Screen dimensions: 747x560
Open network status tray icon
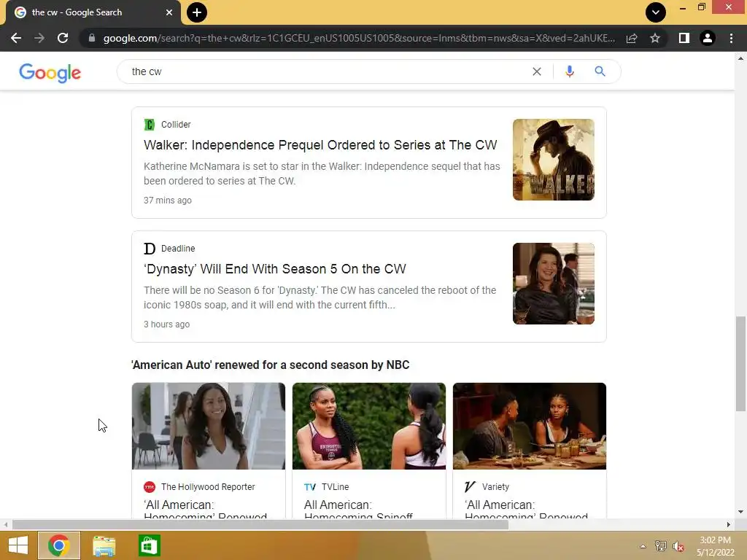point(660,546)
